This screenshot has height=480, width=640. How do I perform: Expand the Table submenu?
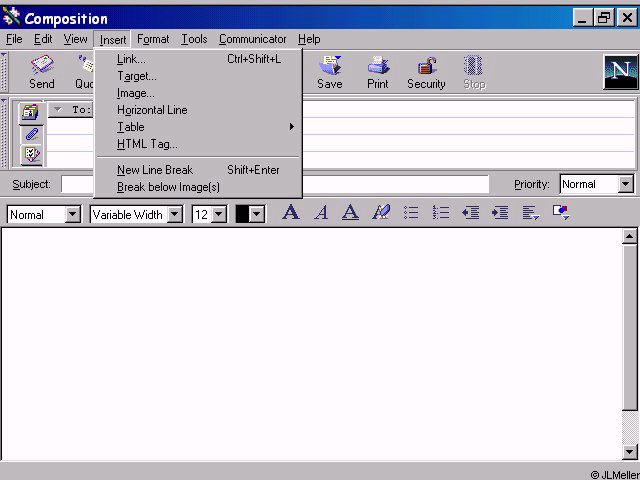[x=198, y=127]
